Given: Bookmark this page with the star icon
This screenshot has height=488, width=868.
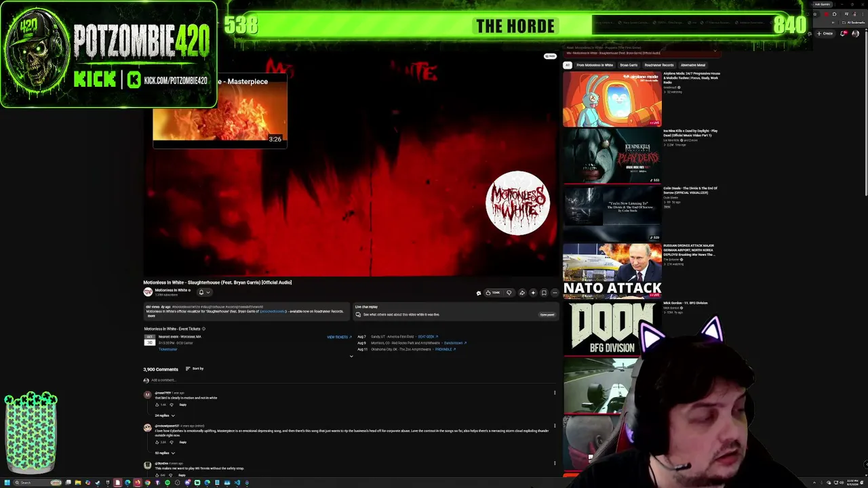Looking at the screenshot, I should [814, 14].
